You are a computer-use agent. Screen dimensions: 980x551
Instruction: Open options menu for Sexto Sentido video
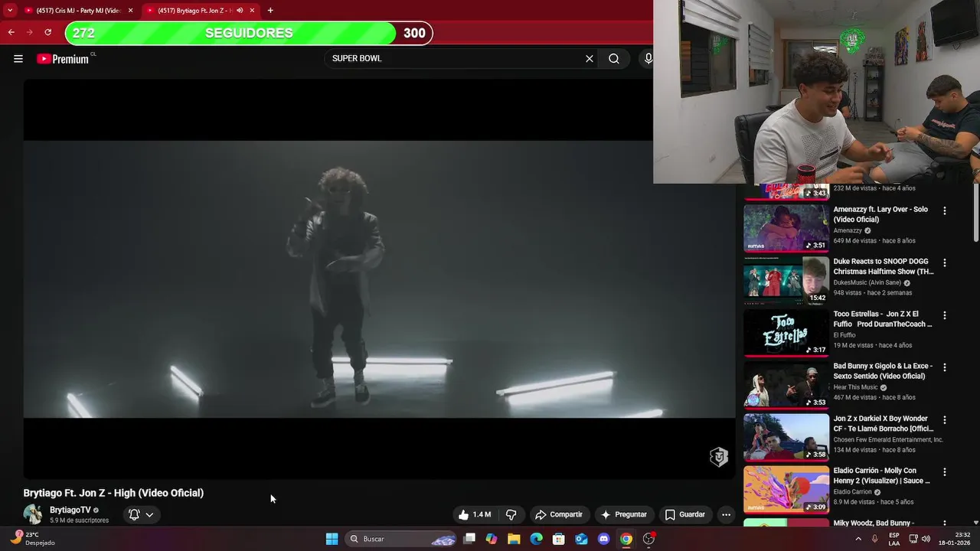(945, 367)
